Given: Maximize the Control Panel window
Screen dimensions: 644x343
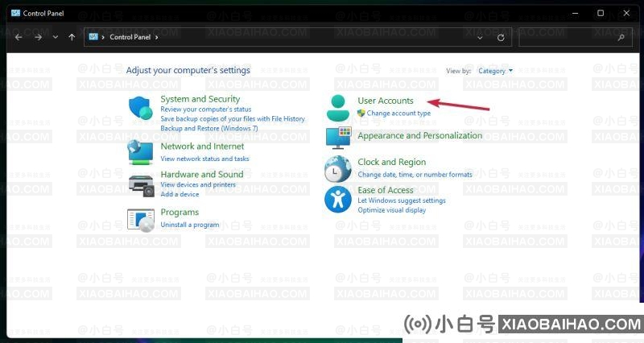Looking at the screenshot, I should coord(601,13).
